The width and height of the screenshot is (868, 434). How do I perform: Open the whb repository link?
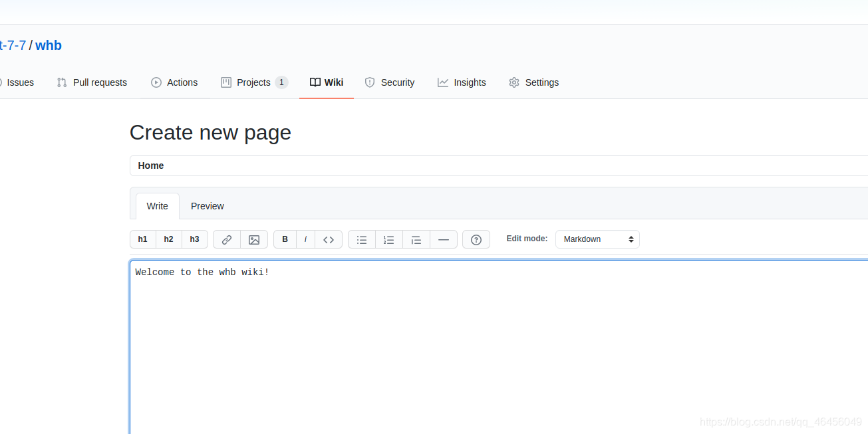pyautogui.click(x=49, y=45)
